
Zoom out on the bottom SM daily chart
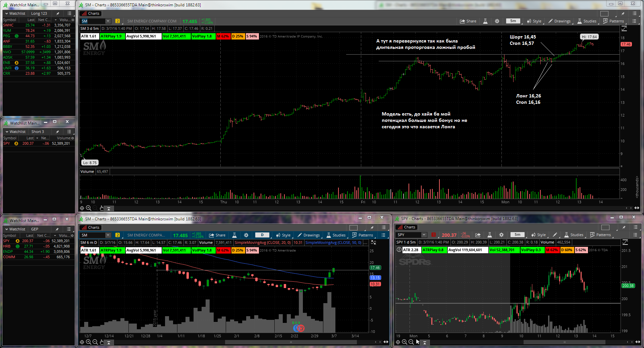95,342
